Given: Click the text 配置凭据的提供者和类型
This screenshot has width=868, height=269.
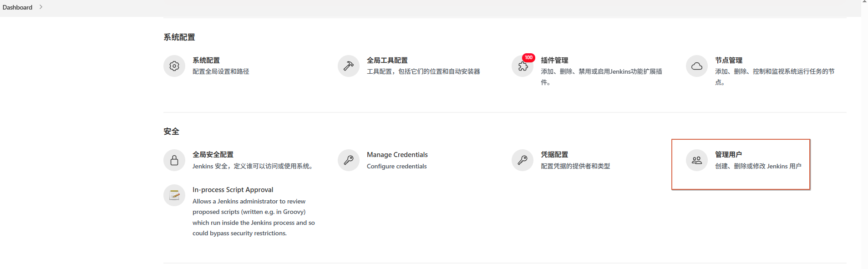Looking at the screenshot, I should point(575,166).
